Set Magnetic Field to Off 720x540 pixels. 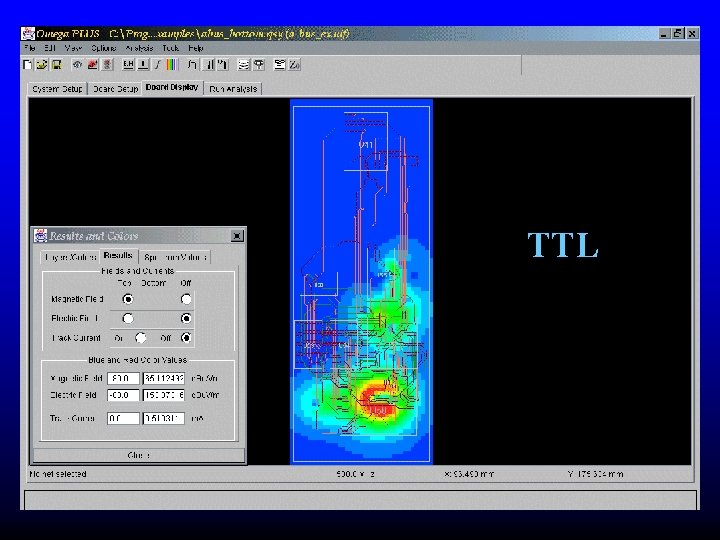[x=186, y=299]
